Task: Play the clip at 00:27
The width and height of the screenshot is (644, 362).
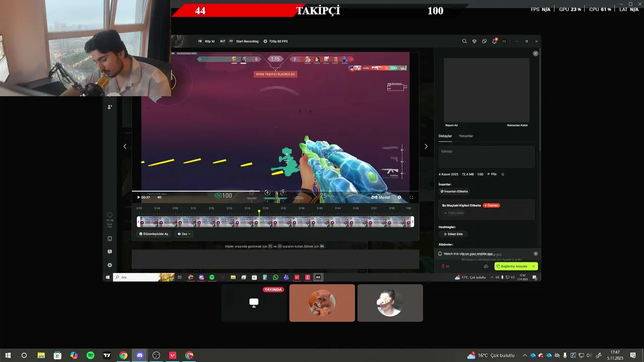Action: point(139,197)
